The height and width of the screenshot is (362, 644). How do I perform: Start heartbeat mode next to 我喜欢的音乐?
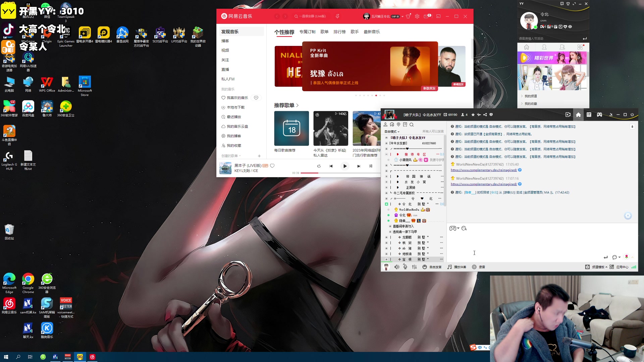[x=256, y=98]
